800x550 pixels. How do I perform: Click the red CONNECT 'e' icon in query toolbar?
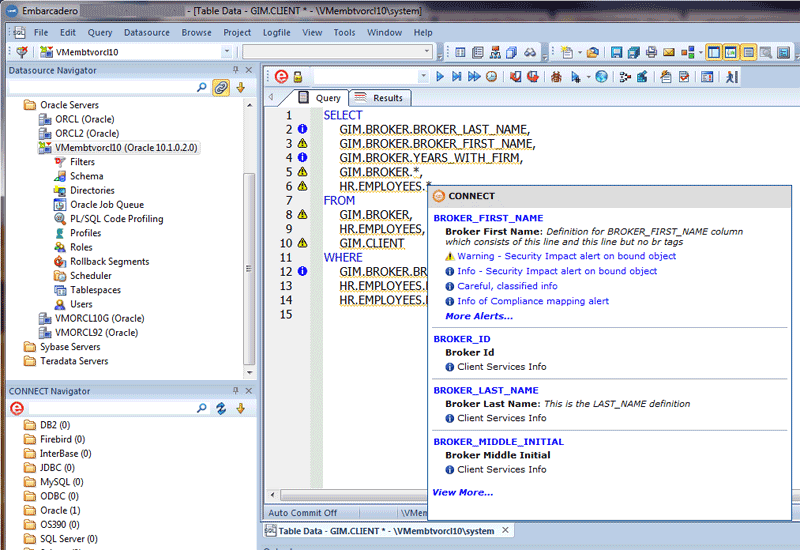tap(281, 77)
